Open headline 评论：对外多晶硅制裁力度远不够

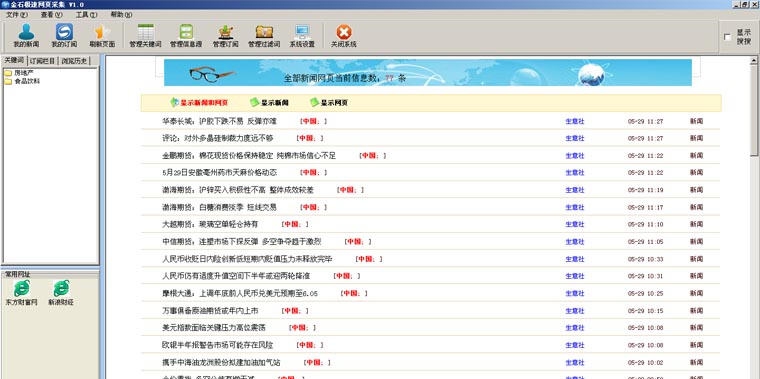tap(218, 138)
